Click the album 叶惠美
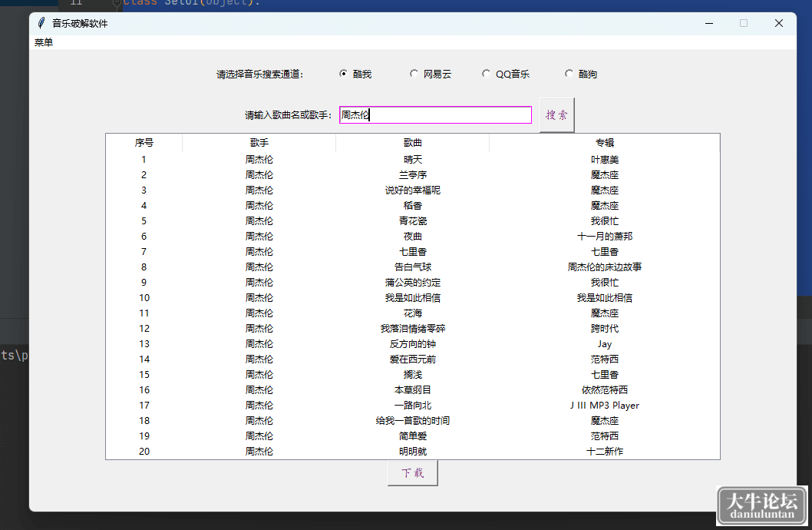 [604, 160]
